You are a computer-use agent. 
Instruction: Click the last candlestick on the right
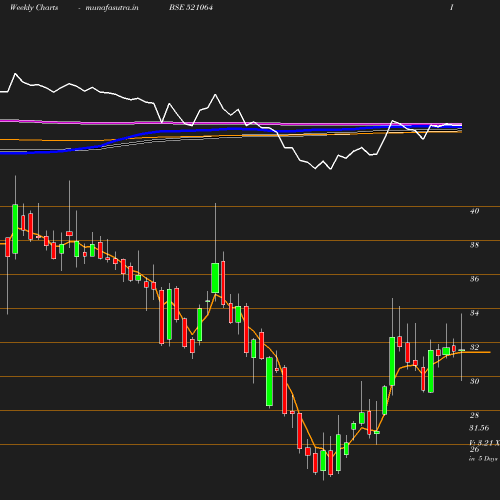click(x=461, y=350)
